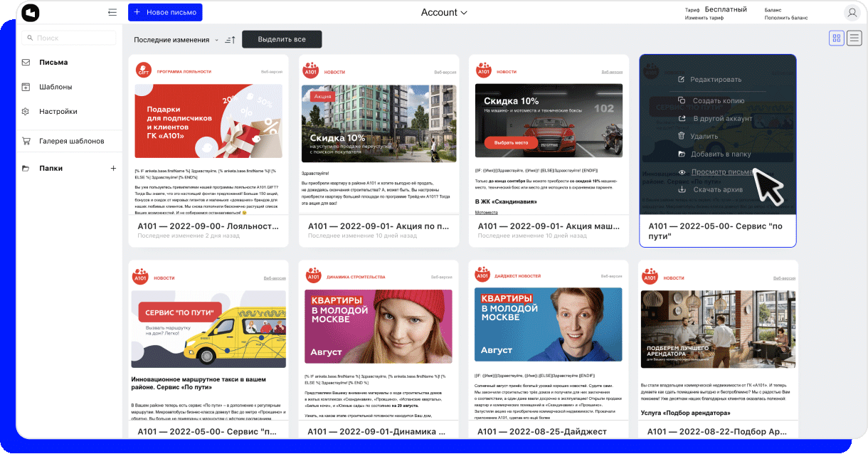868x454 pixels.
Task: Click the copy icon next to Создать копию
Action: (682, 100)
